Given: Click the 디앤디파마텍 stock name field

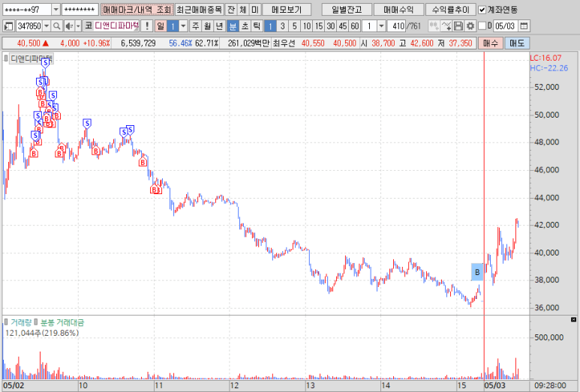Looking at the screenshot, I should (116, 26).
